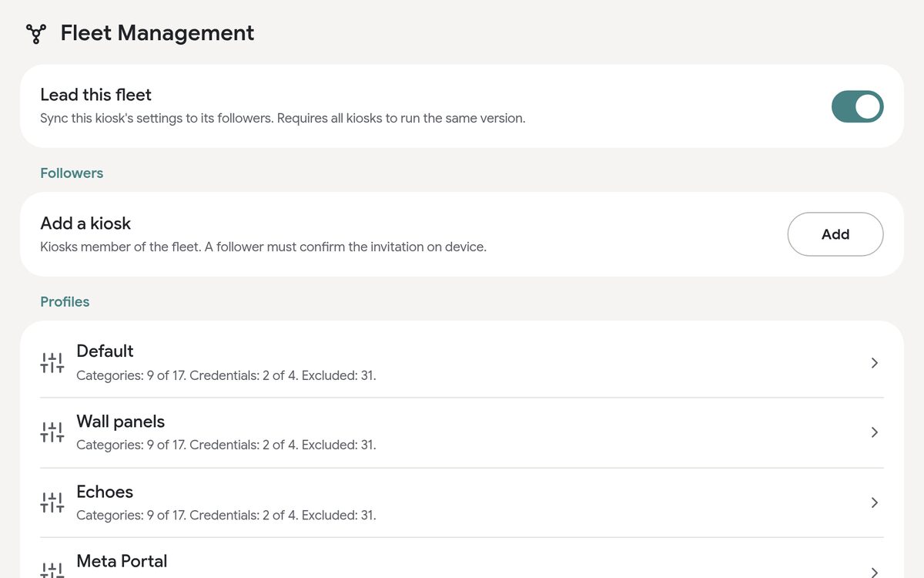Click the categories summary under Wall panels
Viewport: 924px width, 578px height.
pyautogui.click(x=226, y=445)
